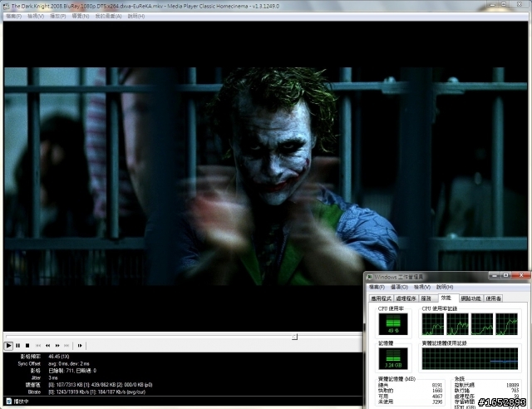Stop the video playback
Image resolution: width=532 pixels, height=409 pixels.
tap(27, 346)
